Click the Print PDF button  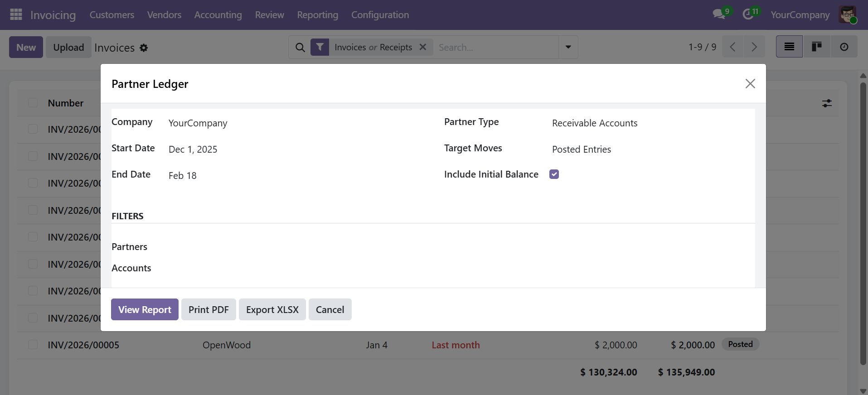209,309
